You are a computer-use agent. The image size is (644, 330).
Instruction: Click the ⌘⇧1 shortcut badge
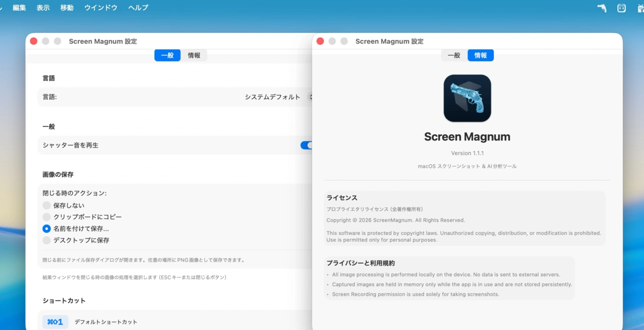pyautogui.click(x=55, y=321)
